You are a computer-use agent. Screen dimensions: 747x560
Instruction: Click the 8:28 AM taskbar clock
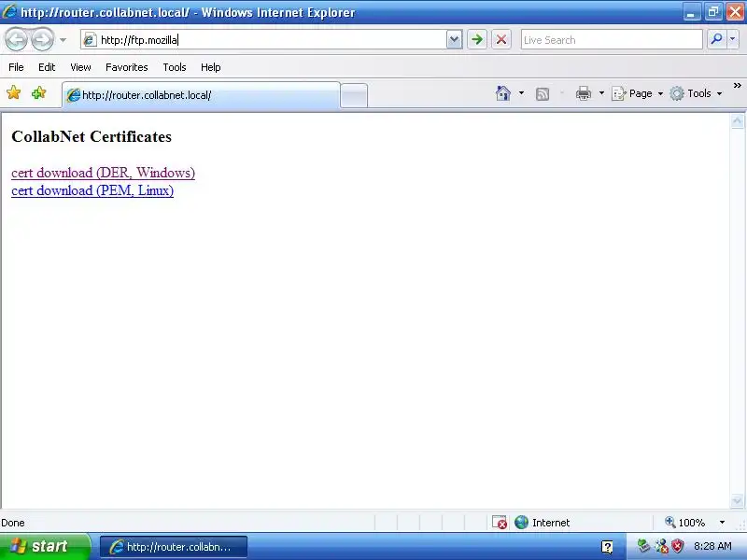coord(712,546)
